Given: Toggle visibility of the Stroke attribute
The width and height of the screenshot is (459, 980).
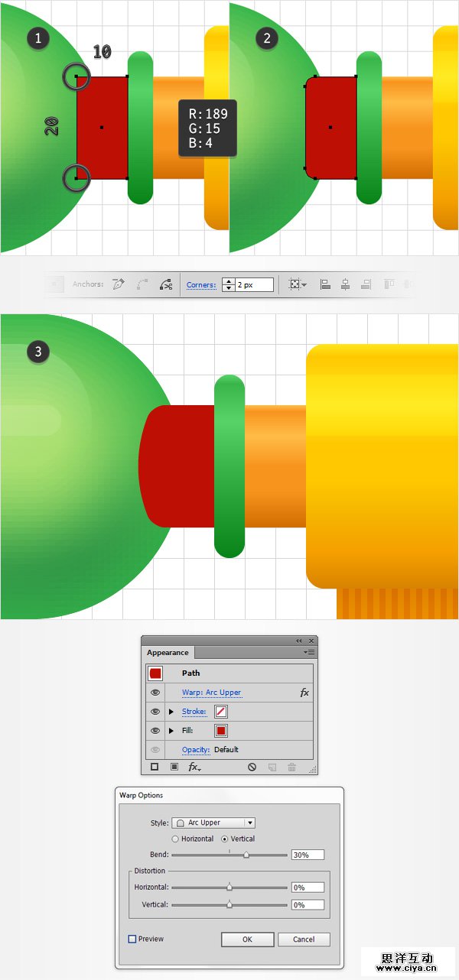Looking at the screenshot, I should (155, 712).
